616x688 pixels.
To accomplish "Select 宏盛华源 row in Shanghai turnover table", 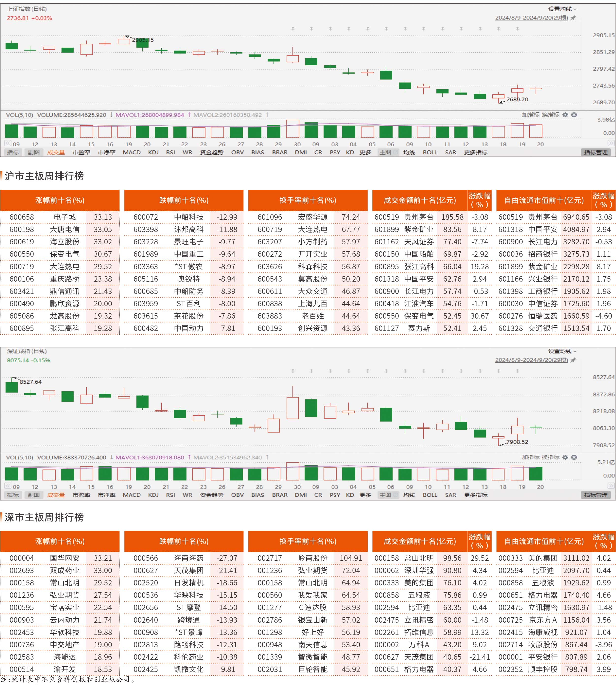I will (x=308, y=217).
